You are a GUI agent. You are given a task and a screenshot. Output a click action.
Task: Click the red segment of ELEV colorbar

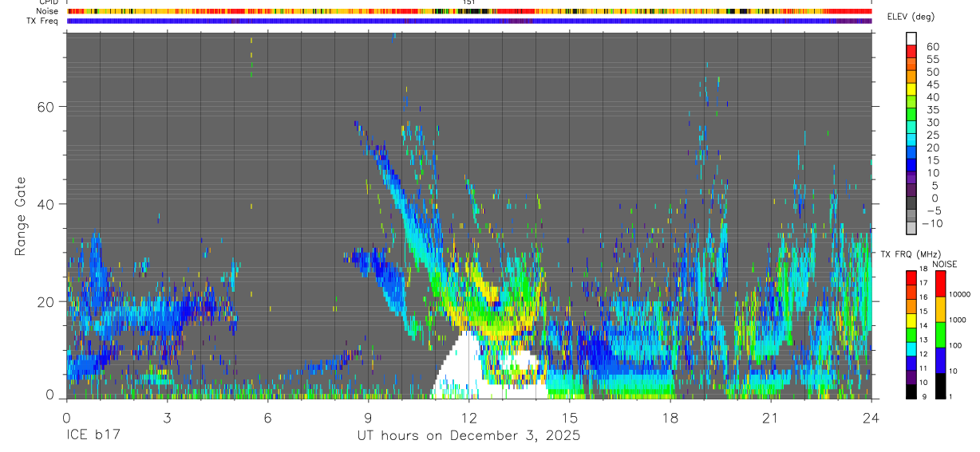[911, 49]
